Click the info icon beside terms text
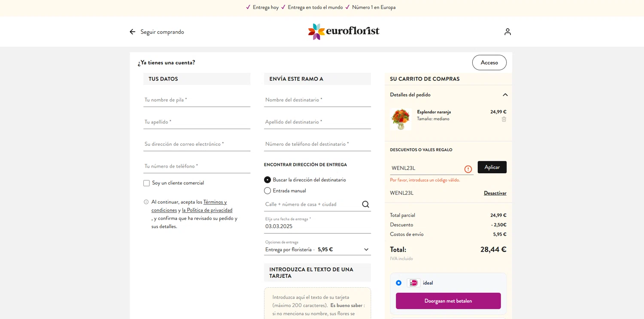 tap(146, 202)
